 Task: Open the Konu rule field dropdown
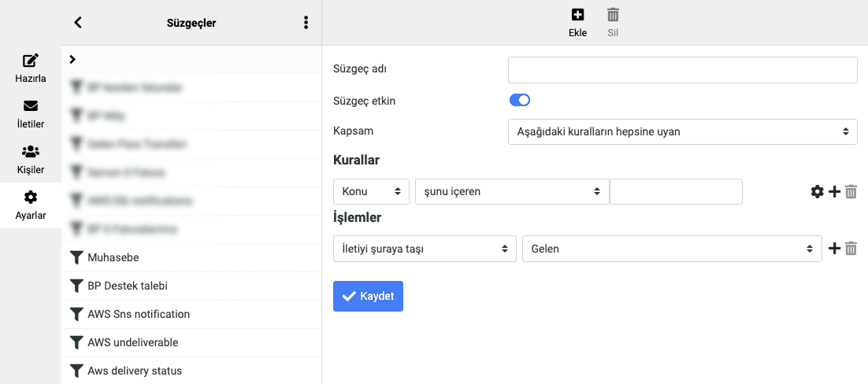point(371,191)
